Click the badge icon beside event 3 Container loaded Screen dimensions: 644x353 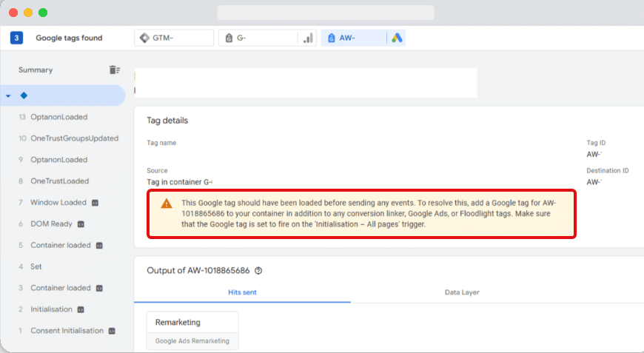click(x=99, y=288)
